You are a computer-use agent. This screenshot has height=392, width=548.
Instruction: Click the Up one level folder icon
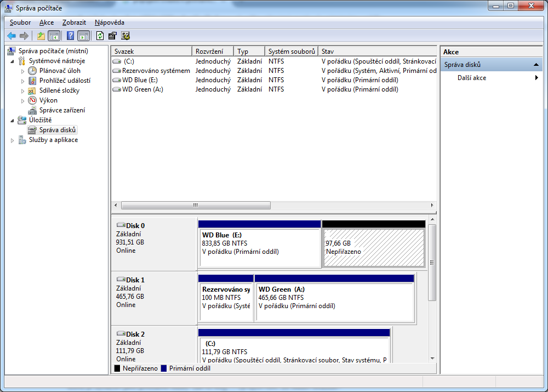41,36
